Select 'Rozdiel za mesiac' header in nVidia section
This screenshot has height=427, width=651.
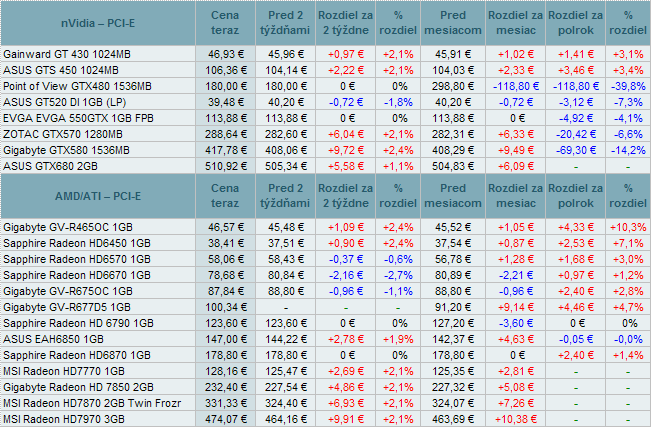click(515, 23)
